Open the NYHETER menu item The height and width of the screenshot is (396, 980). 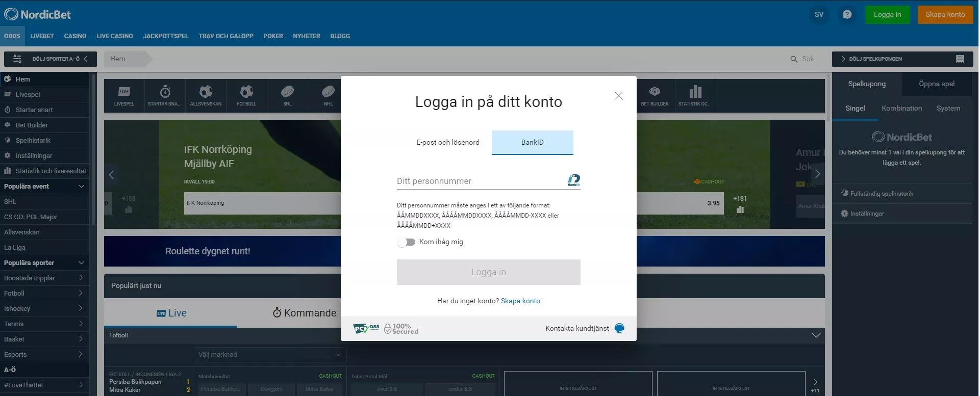(x=307, y=36)
